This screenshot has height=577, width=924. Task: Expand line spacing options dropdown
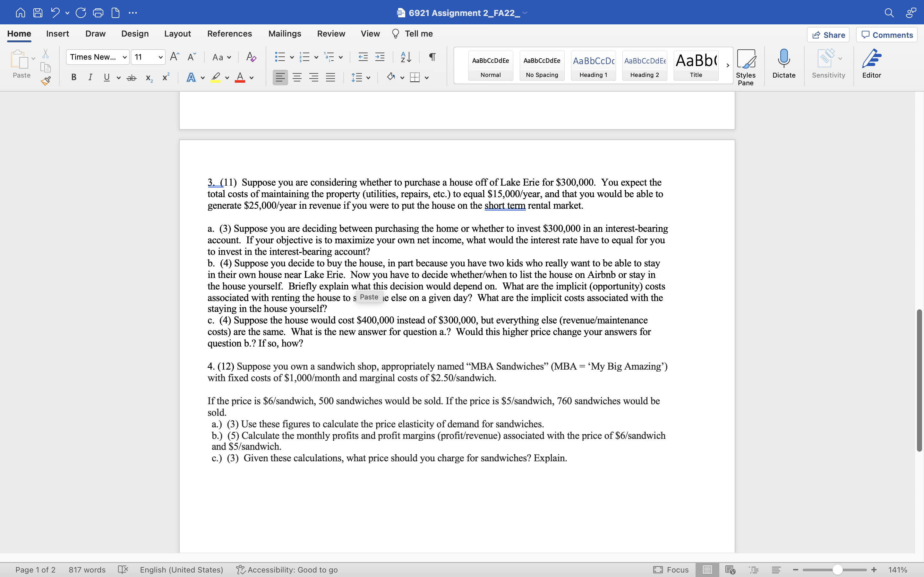click(368, 78)
